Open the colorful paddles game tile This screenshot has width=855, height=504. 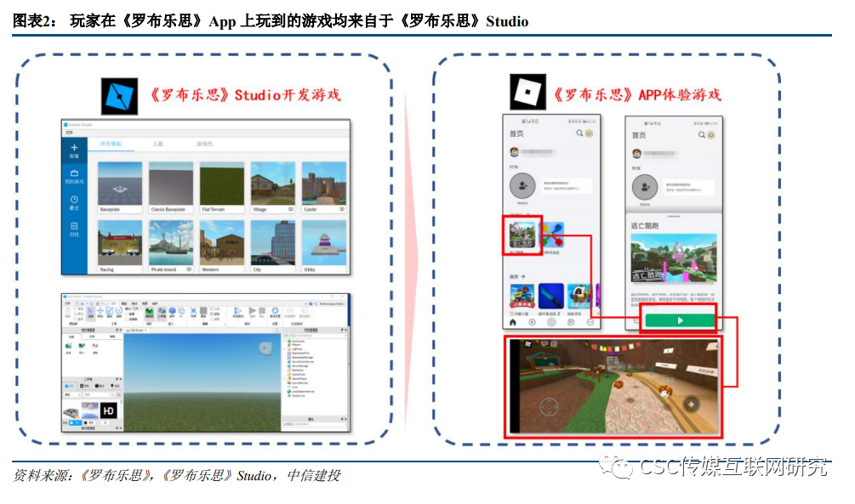click(551, 235)
